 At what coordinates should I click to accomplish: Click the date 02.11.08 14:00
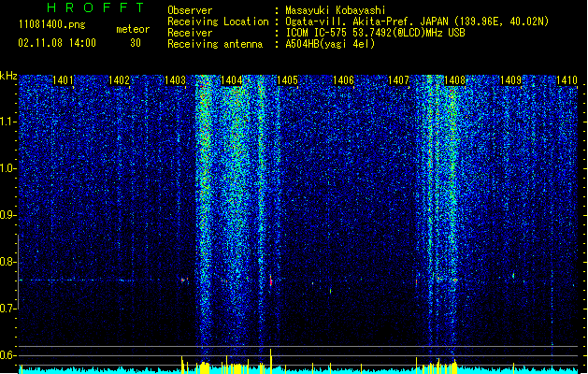tap(57, 43)
